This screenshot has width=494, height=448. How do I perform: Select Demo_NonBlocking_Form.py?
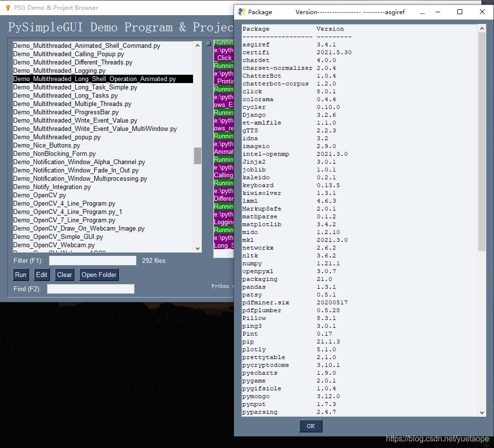[103, 154]
